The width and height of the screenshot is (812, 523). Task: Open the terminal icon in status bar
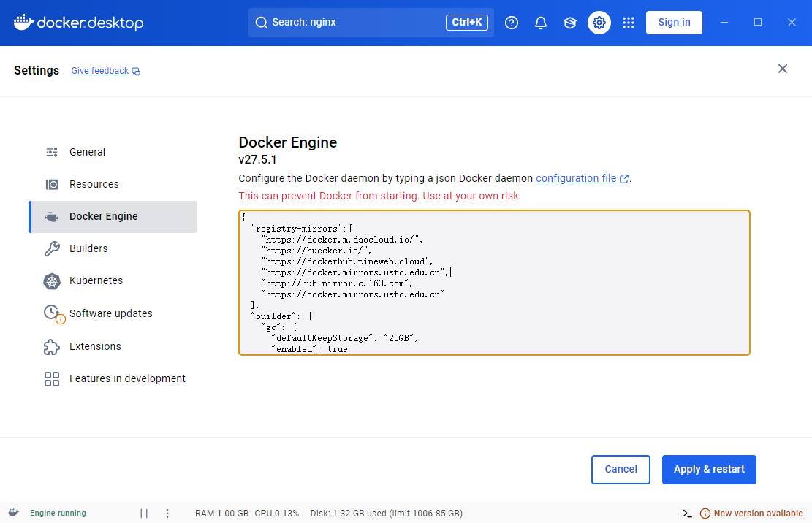[x=687, y=514]
